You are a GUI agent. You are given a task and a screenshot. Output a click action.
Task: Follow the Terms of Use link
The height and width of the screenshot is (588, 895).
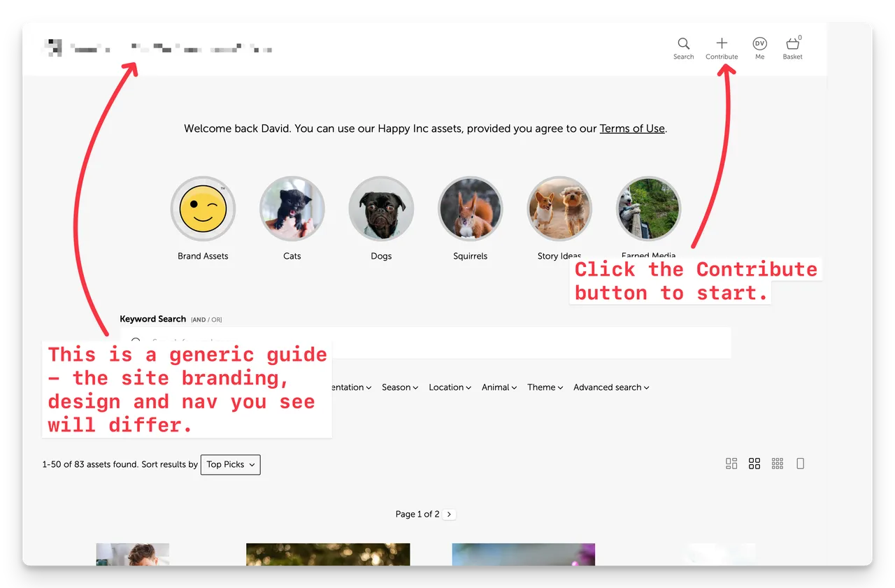coord(632,129)
